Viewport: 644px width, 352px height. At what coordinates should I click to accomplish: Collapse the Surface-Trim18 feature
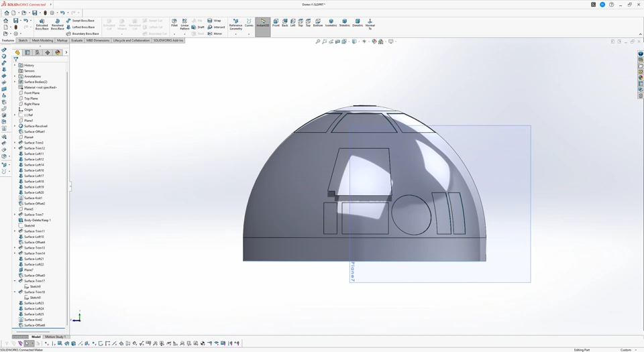15,292
